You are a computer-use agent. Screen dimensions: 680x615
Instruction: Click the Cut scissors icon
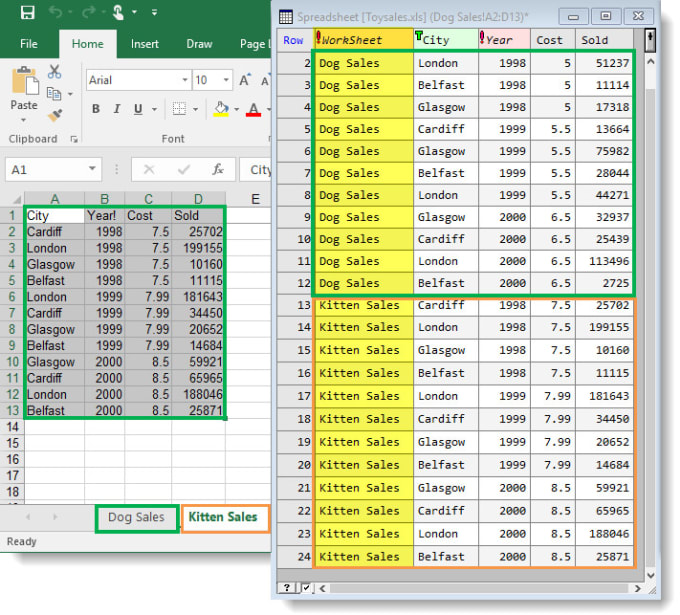(x=54, y=72)
